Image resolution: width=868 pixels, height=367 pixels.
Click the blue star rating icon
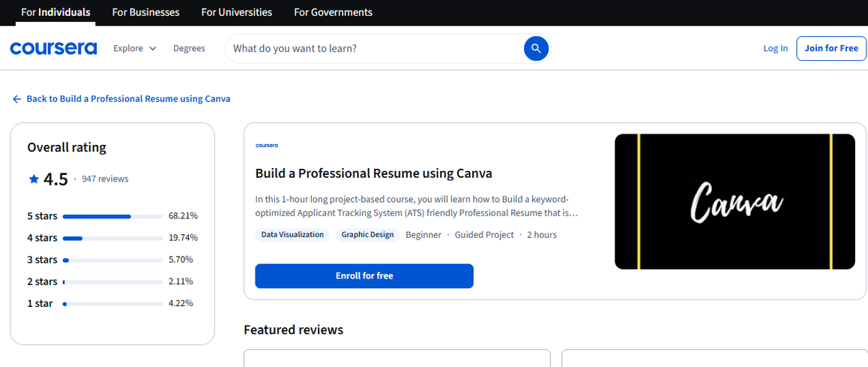click(34, 179)
